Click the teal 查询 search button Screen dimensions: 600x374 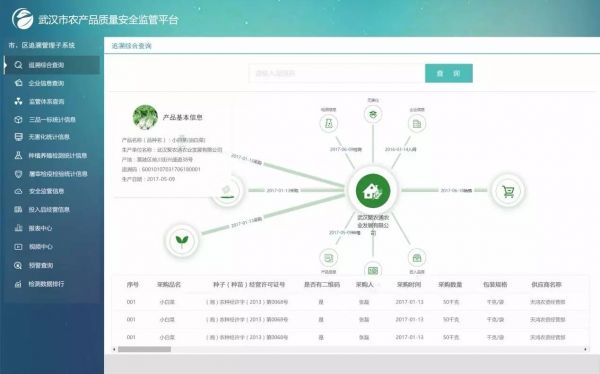click(x=448, y=73)
